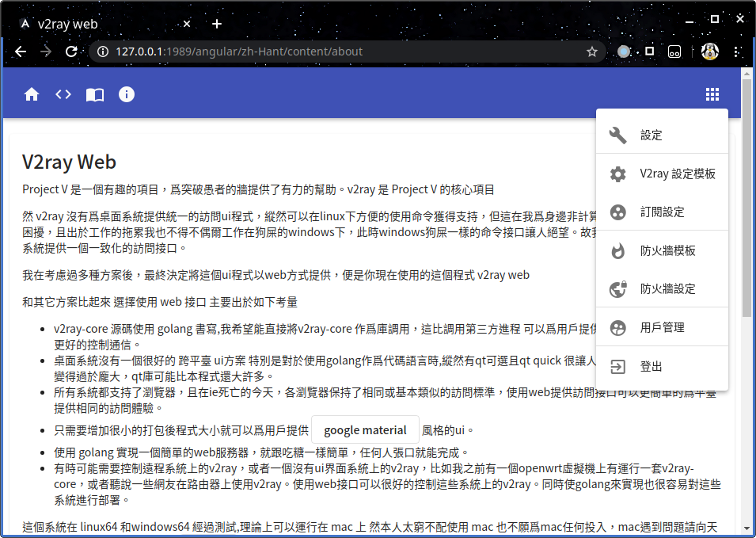Toggle the apps grid menu icon
This screenshot has height=538, width=756.
712,94
